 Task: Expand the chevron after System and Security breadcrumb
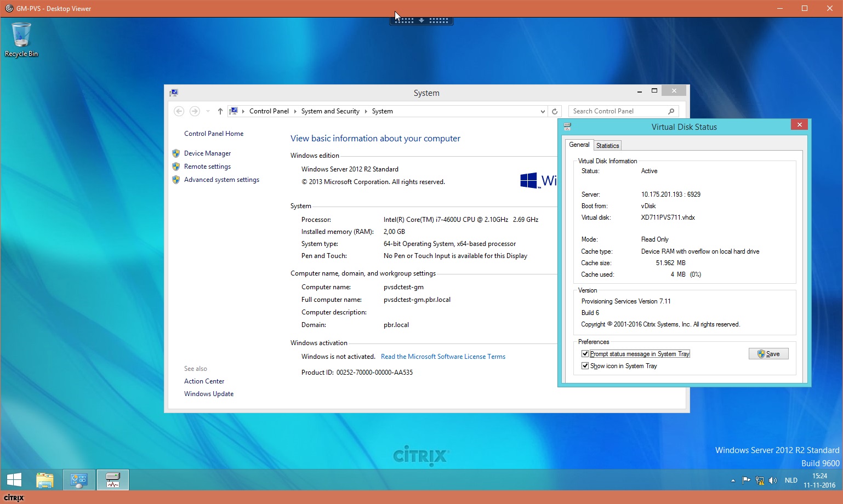click(366, 111)
